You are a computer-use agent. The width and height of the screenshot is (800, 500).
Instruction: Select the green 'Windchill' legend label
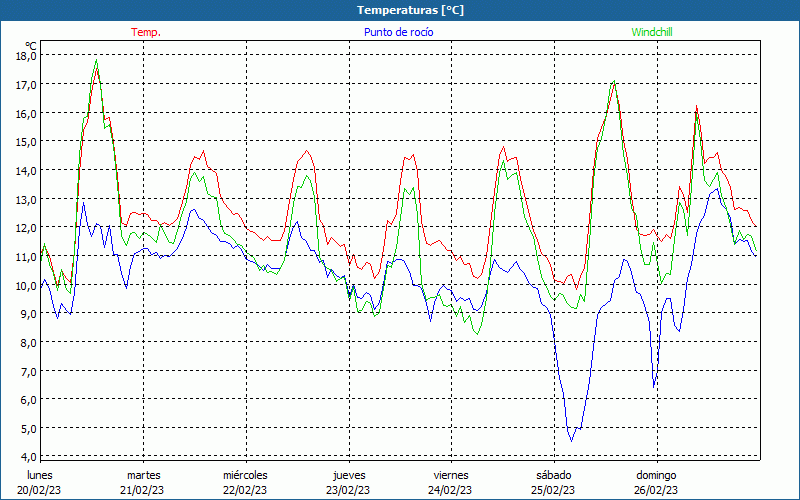652,32
